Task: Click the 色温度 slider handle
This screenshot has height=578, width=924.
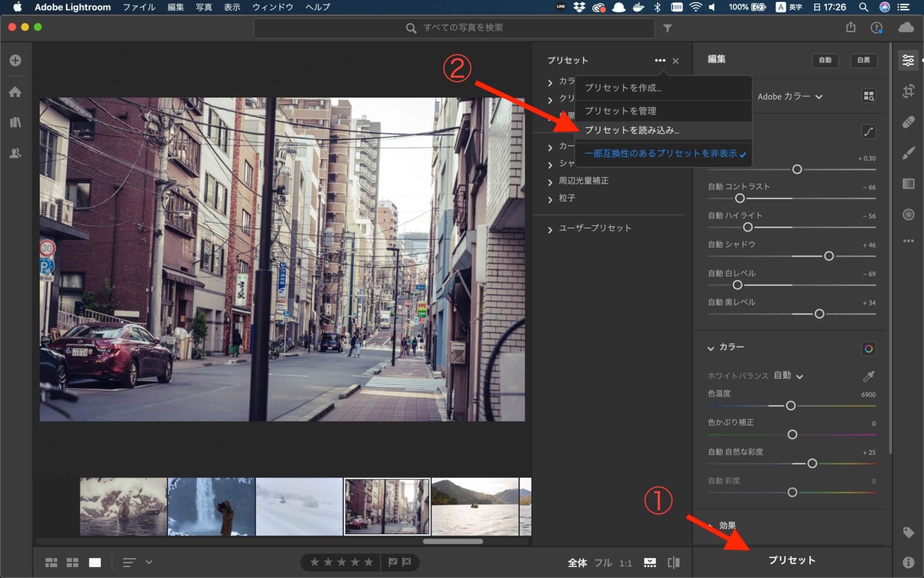Action: coord(790,406)
